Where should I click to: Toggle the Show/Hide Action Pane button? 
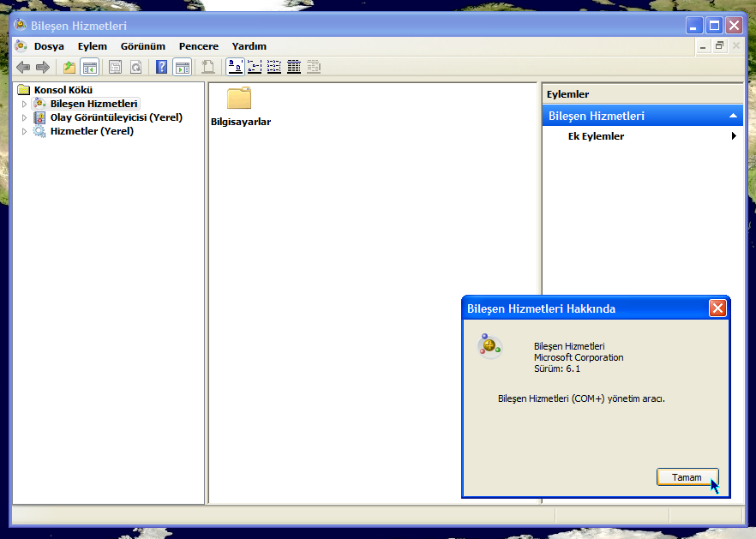coord(183,67)
